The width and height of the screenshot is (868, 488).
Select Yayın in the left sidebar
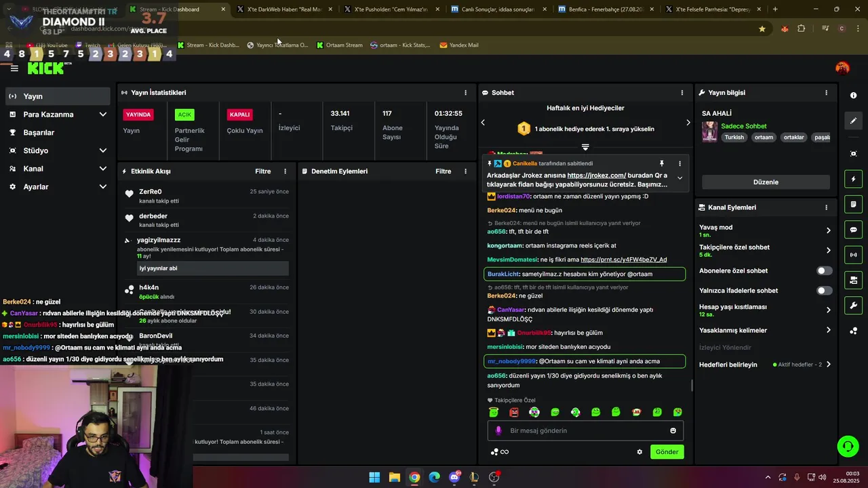coord(58,96)
